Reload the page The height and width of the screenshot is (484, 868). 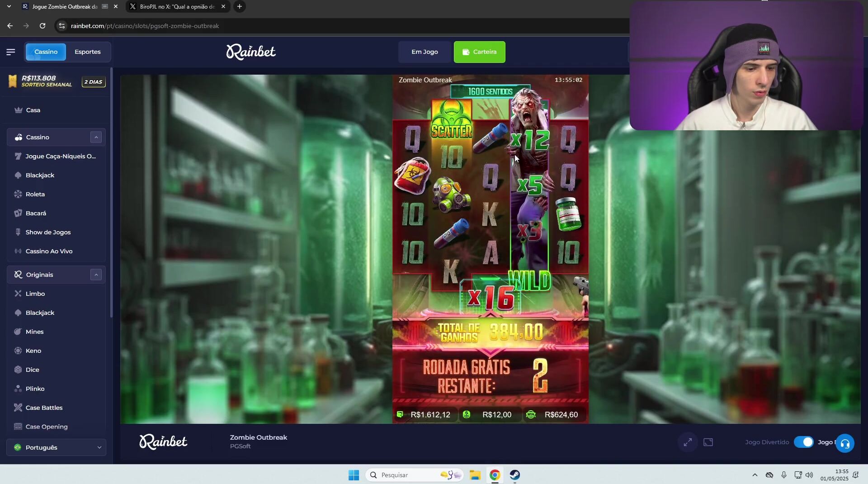tap(42, 26)
